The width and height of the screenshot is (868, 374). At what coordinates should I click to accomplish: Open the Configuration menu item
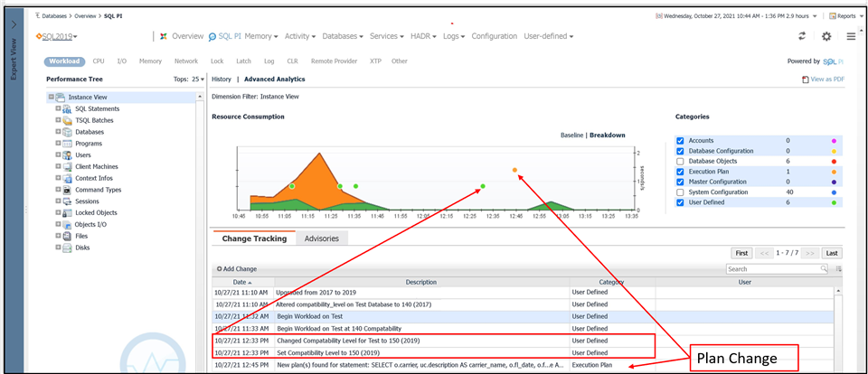pyautogui.click(x=495, y=36)
